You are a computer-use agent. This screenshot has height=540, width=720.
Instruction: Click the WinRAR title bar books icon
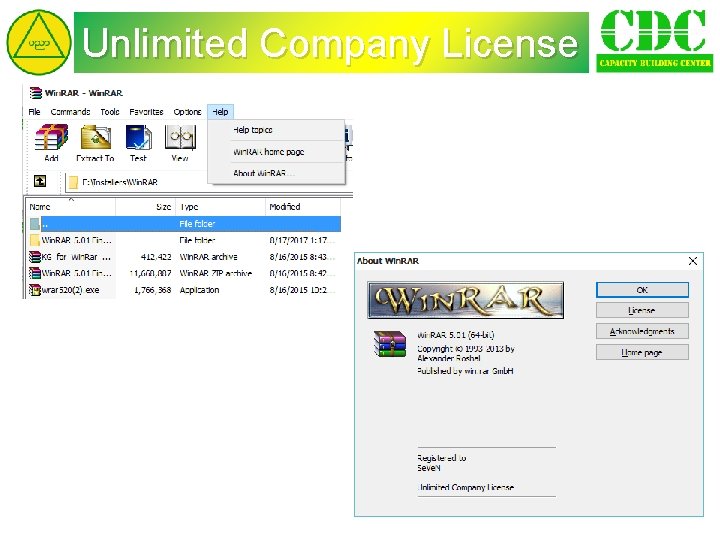point(35,93)
